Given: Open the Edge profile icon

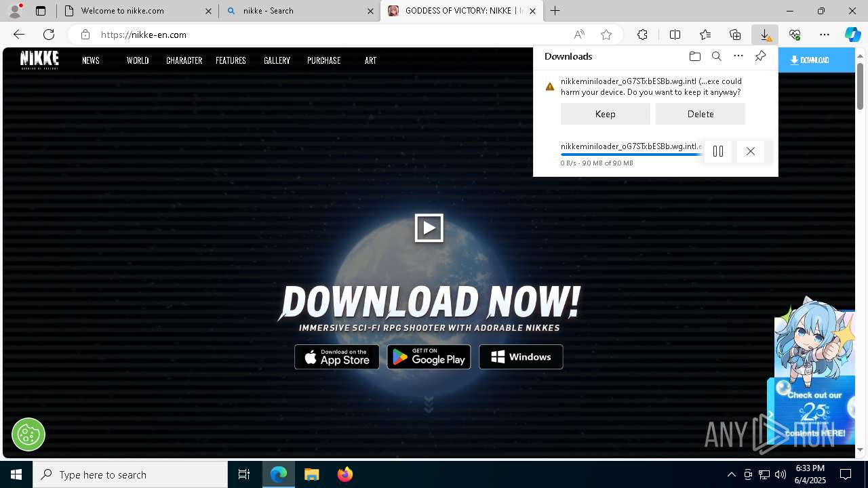Looking at the screenshot, I should click(x=14, y=11).
